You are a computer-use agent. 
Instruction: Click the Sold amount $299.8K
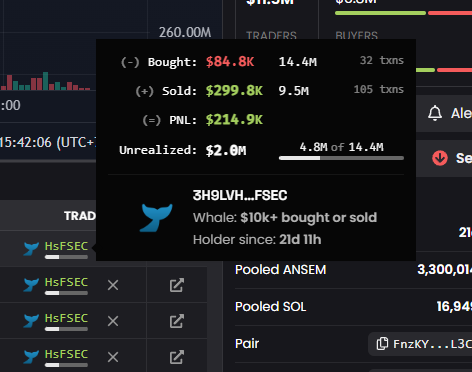coord(234,91)
